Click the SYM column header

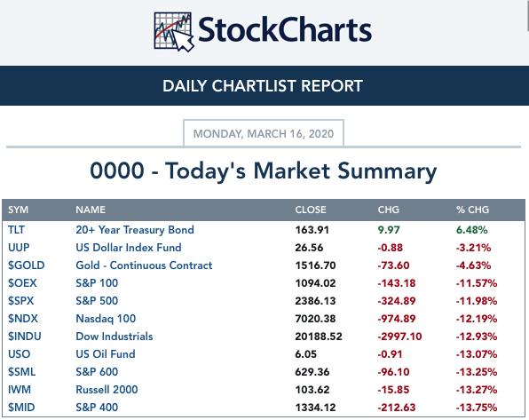tap(19, 210)
